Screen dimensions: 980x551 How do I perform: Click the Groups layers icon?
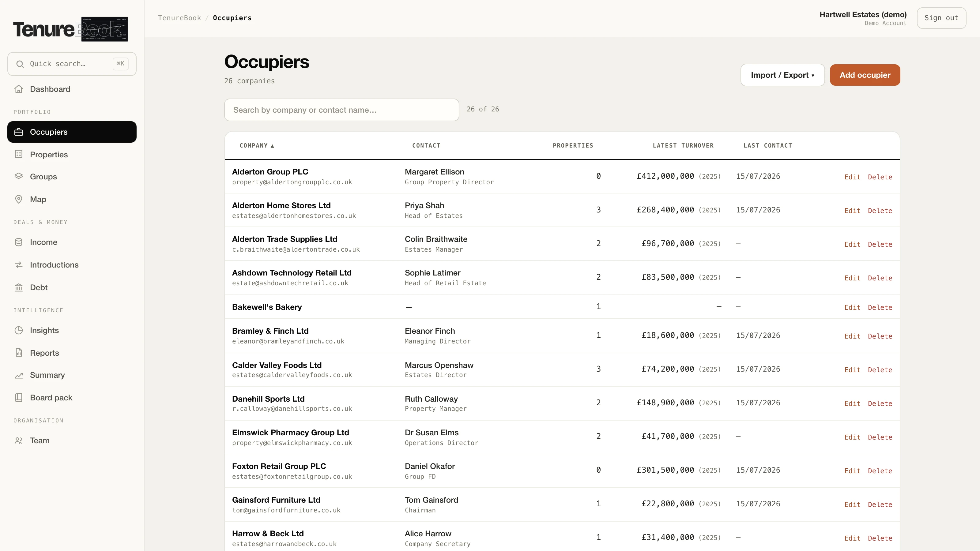[19, 176]
